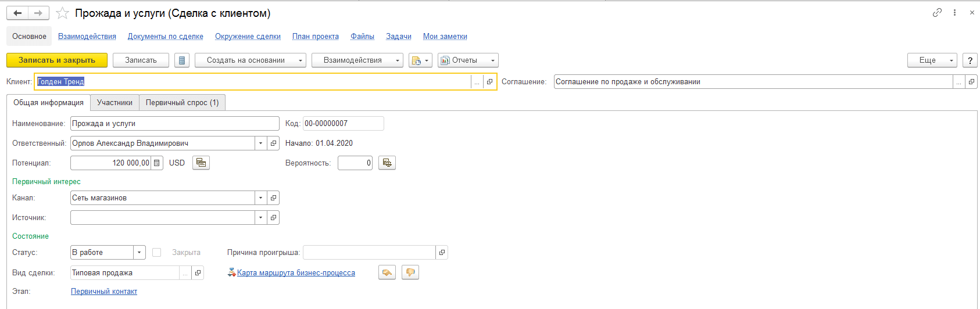Open the Первичный спрос (1) tab
980x309 pixels.
[x=182, y=103]
